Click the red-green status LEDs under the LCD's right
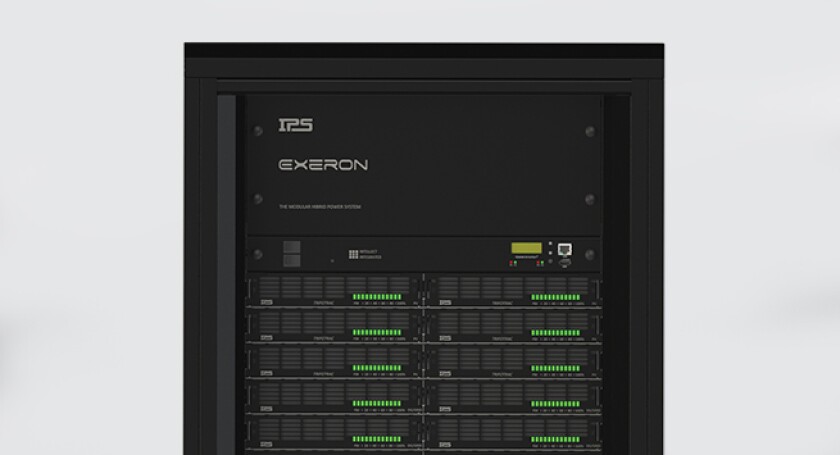Image resolution: width=840 pixels, height=455 pixels. (x=541, y=263)
